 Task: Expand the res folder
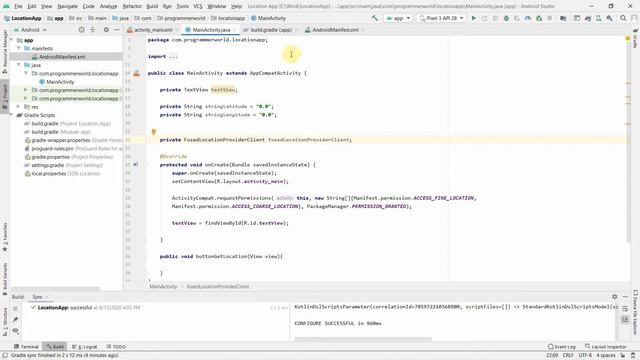[x=19, y=107]
